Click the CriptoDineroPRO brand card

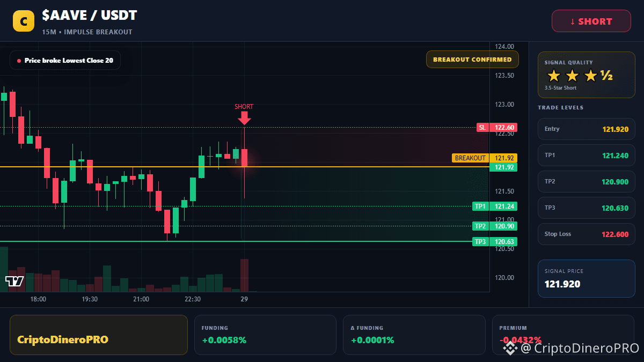pyautogui.click(x=99, y=335)
